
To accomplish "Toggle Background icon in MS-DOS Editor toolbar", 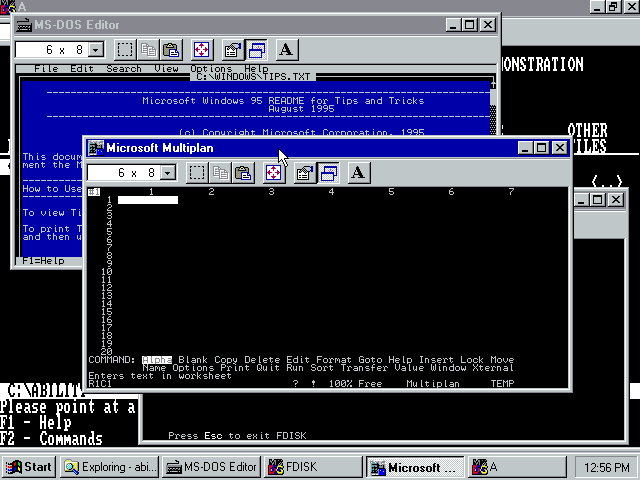I will coord(256,50).
